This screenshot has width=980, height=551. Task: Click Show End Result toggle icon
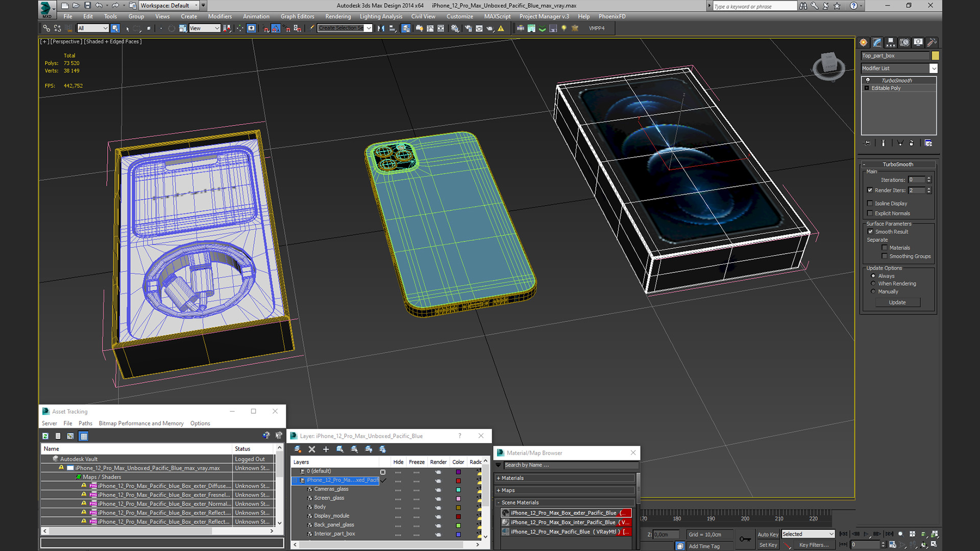click(884, 143)
